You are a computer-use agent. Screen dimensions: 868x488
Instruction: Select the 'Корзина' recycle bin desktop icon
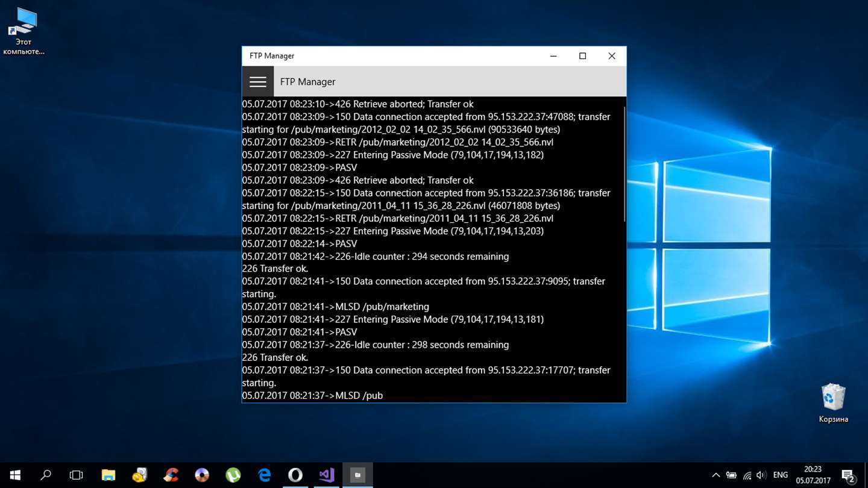point(834,403)
